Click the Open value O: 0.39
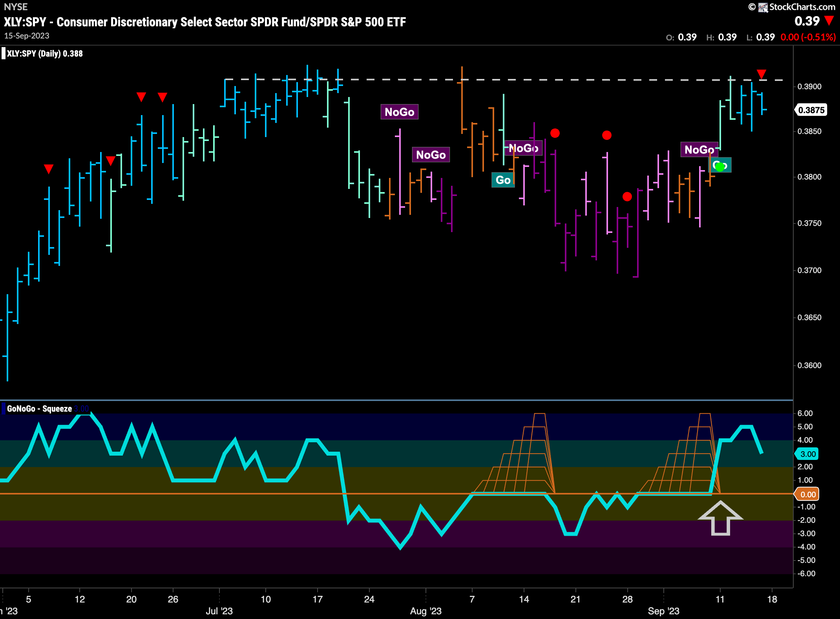Image resolution: width=840 pixels, height=619 pixels. click(x=681, y=37)
